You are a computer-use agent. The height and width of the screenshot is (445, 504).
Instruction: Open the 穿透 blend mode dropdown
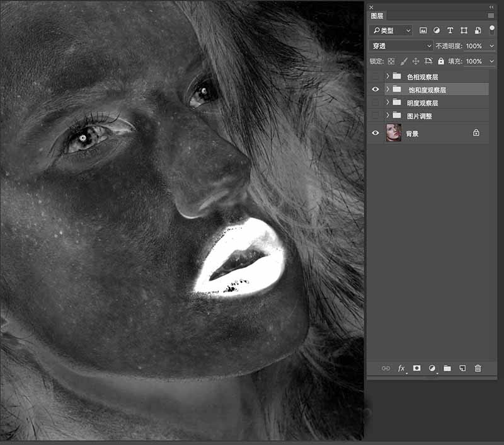point(401,46)
